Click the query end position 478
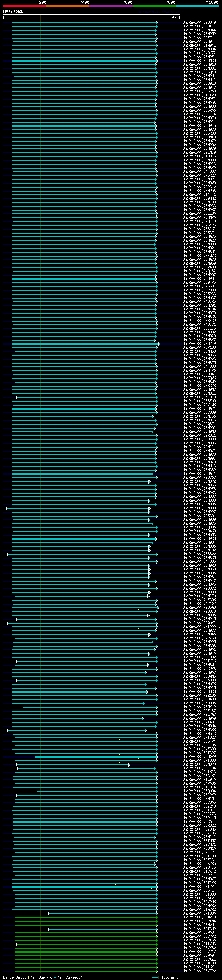 tap(175, 17)
